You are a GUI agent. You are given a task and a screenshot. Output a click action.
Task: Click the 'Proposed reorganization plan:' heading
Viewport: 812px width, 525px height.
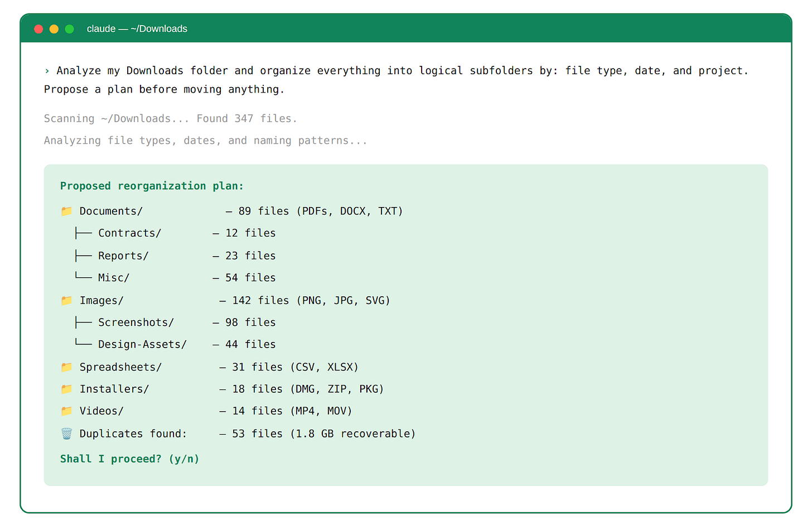click(152, 186)
